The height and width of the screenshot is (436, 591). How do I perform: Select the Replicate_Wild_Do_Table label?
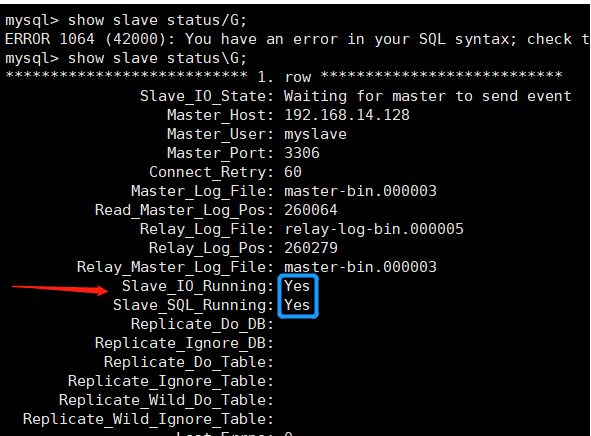click(166, 400)
